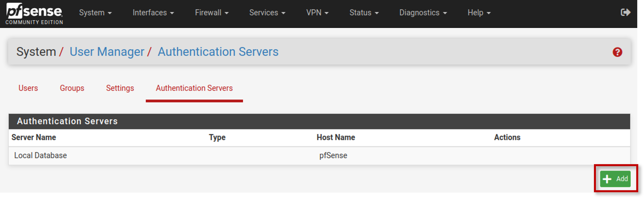Click the System breadcrumb text
The height and width of the screenshot is (198, 644).
(36, 52)
